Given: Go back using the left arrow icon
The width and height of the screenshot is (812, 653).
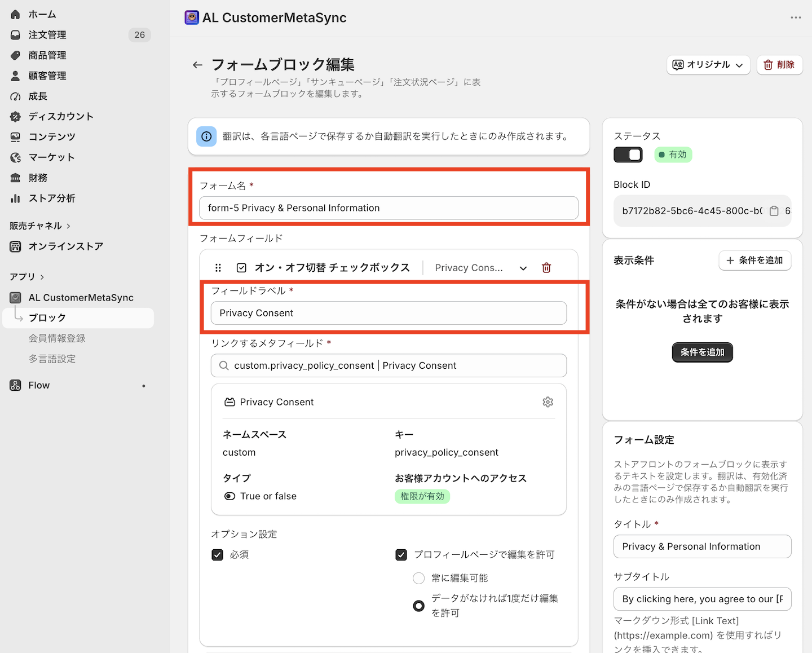Looking at the screenshot, I should [197, 65].
